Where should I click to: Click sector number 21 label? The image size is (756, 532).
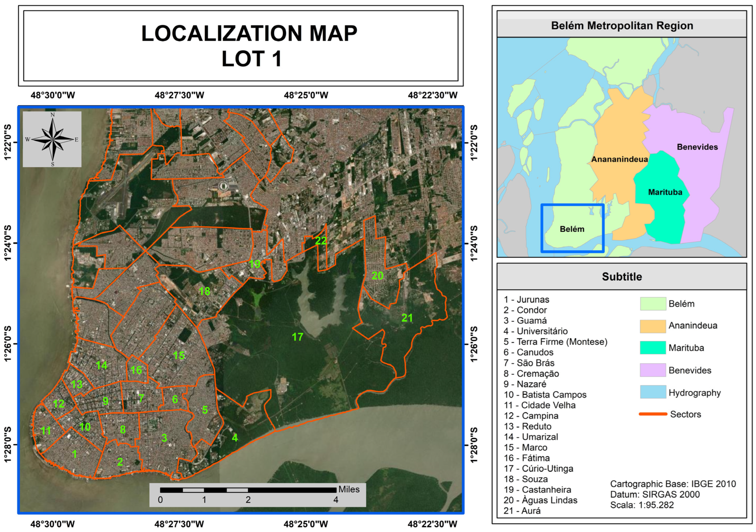point(407,318)
